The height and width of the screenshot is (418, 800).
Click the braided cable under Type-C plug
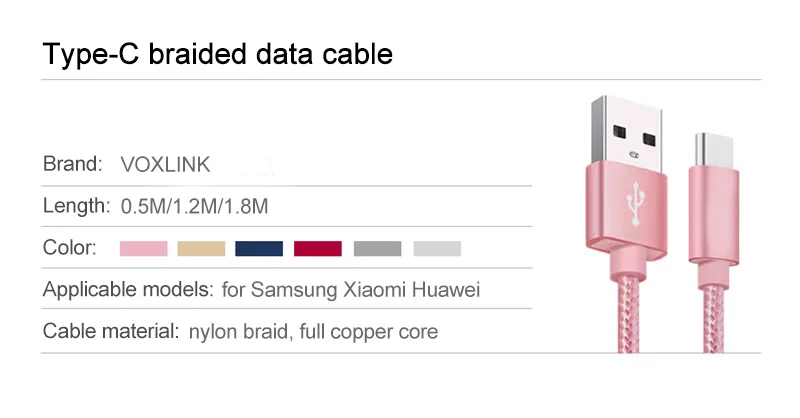713,319
